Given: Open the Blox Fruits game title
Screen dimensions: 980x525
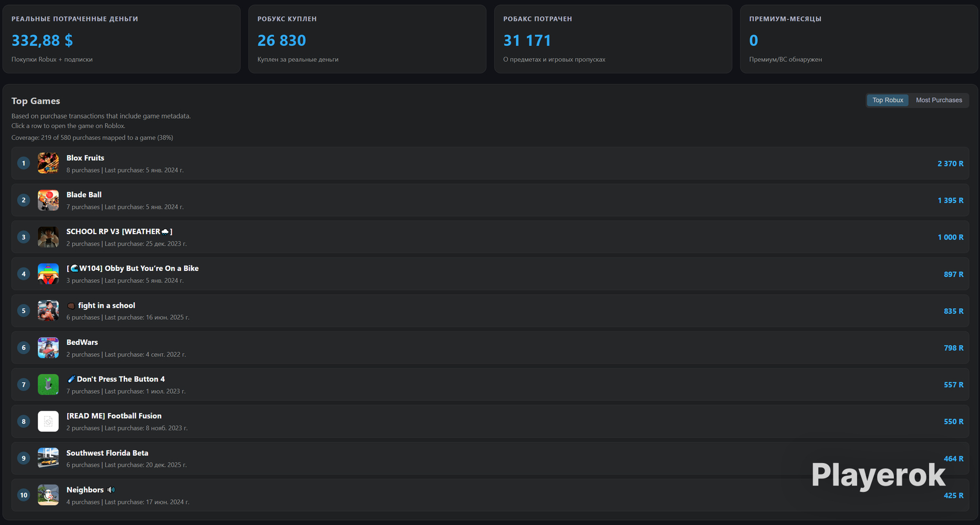Looking at the screenshot, I should pos(85,158).
